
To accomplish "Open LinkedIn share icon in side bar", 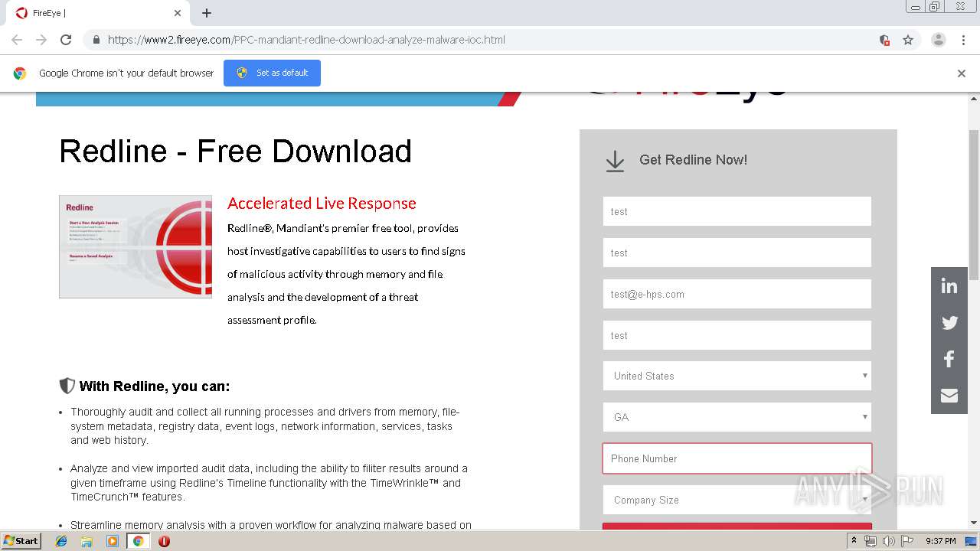I will (949, 285).
